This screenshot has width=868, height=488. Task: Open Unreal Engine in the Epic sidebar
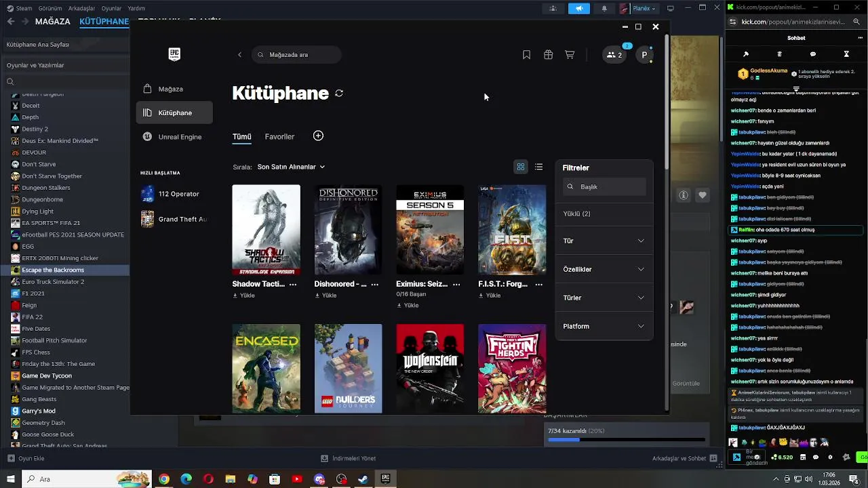174,136
